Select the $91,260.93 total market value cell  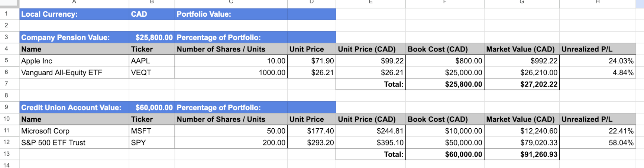521,154
